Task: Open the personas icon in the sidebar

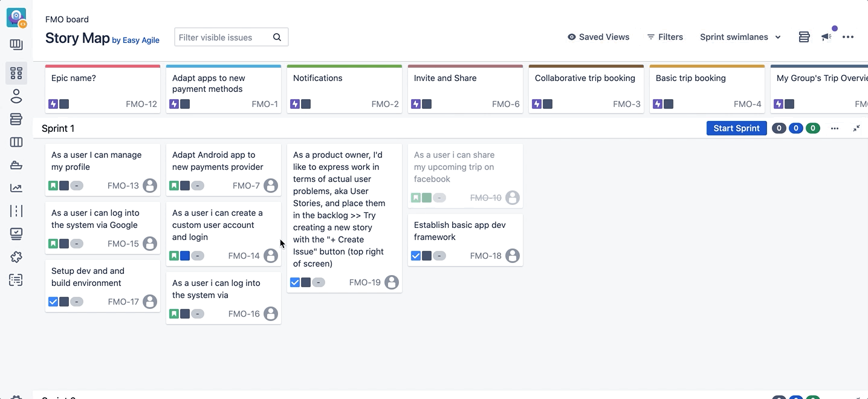Action: point(16,96)
